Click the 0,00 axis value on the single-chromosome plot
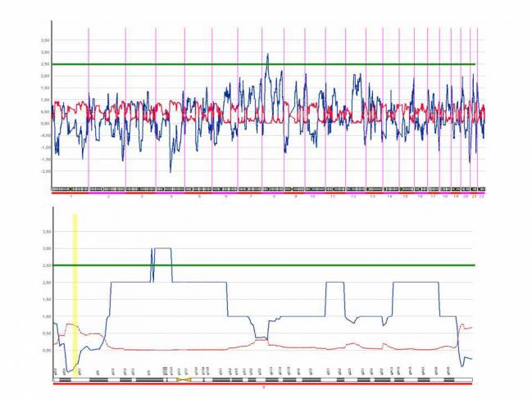Image resolution: width=532 pixels, height=399 pixels. pyautogui.click(x=47, y=351)
